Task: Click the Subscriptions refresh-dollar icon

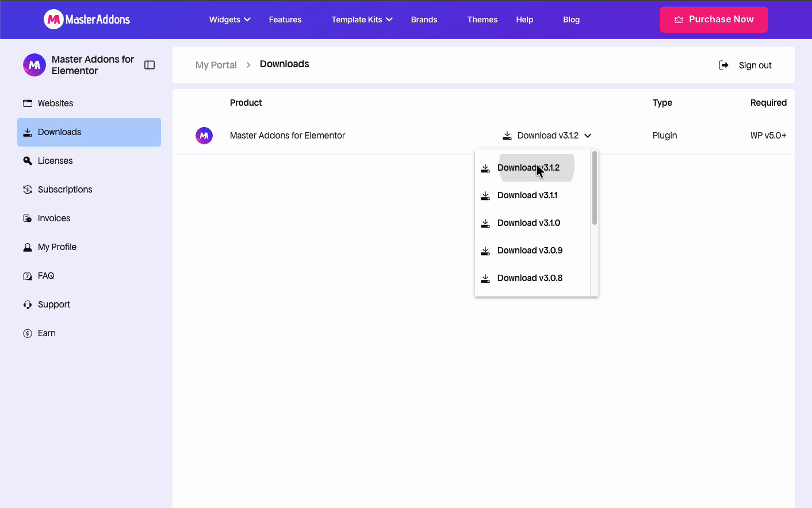Action: click(x=28, y=190)
